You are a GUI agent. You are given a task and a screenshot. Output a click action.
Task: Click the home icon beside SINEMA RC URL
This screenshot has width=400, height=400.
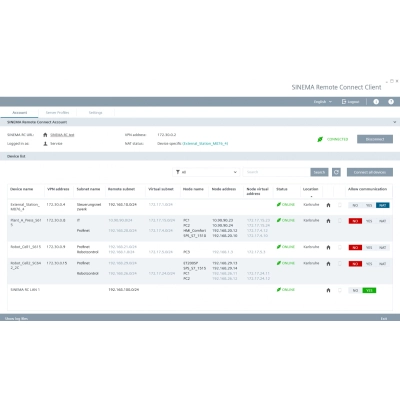pyautogui.click(x=45, y=135)
